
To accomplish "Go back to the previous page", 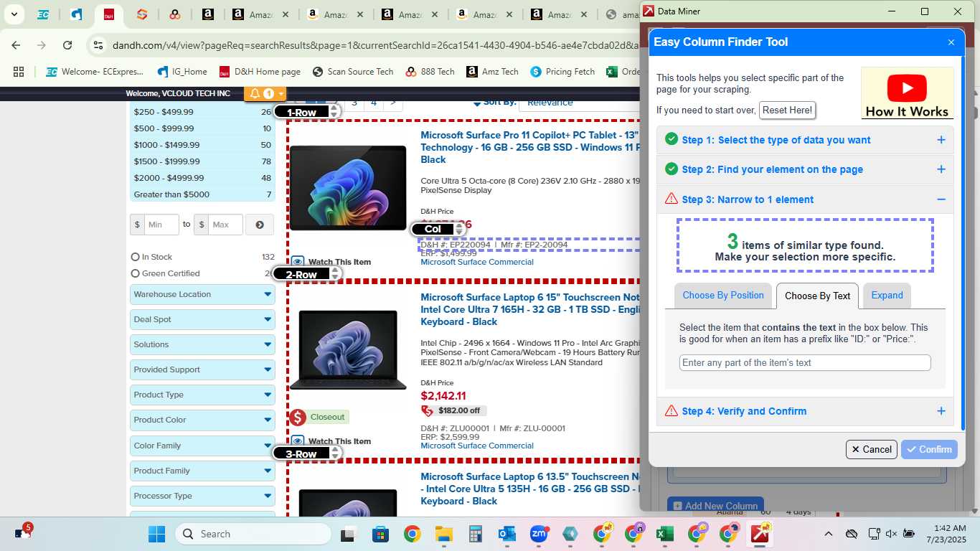I will pyautogui.click(x=16, y=45).
